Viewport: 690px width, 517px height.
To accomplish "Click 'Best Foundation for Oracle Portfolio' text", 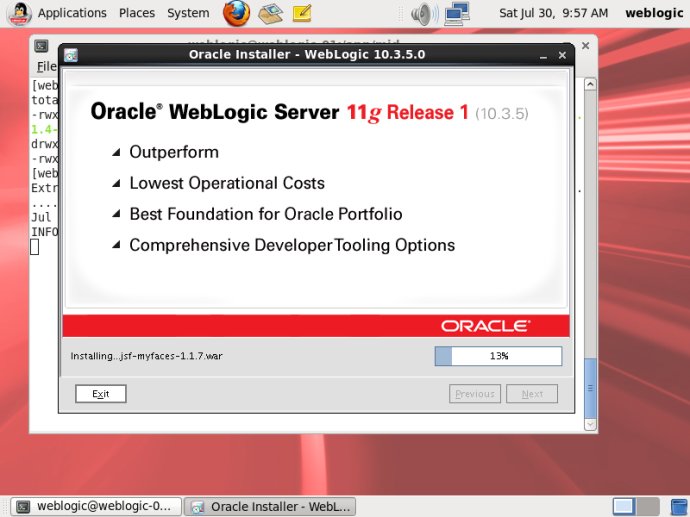I will pos(266,214).
